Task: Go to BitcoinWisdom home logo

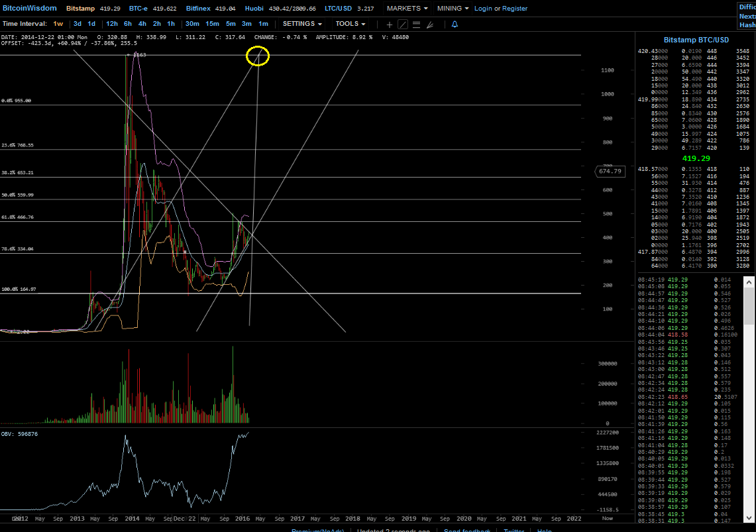Action: 29,8
